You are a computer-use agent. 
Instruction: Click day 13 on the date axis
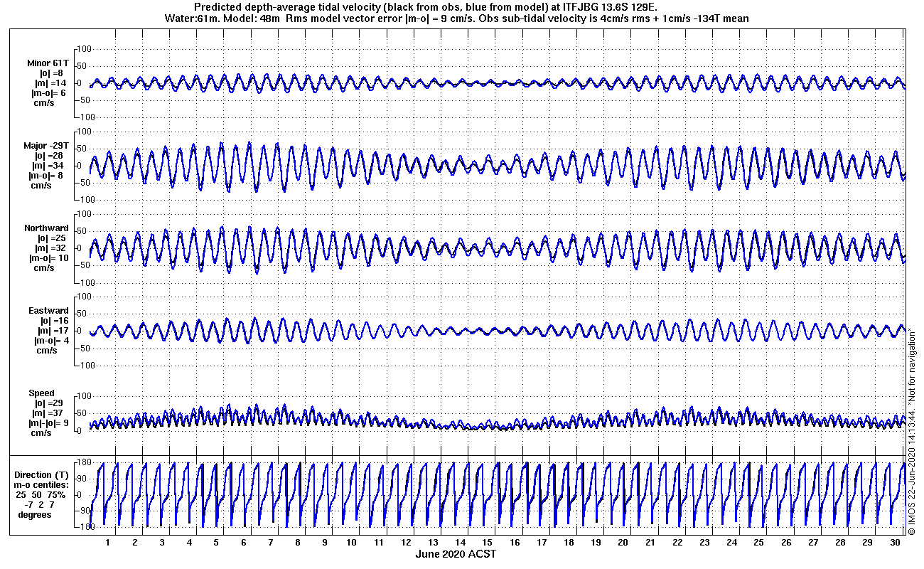[434, 543]
